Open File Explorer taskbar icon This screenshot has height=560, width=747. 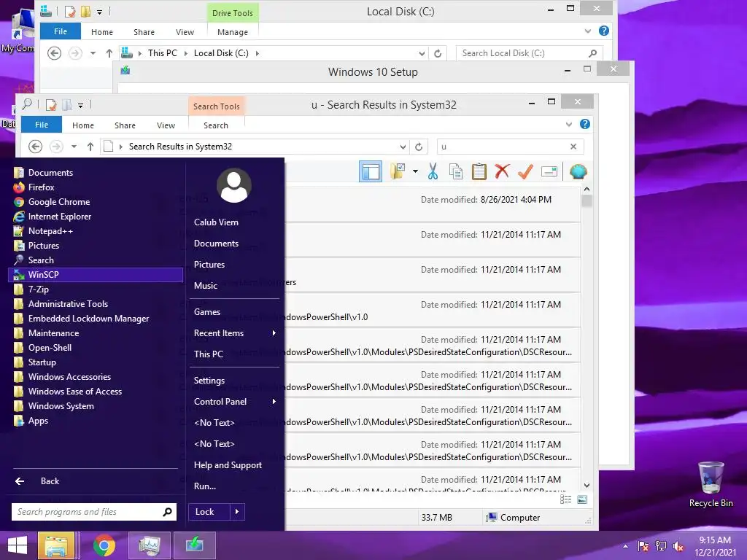pyautogui.click(x=56, y=545)
